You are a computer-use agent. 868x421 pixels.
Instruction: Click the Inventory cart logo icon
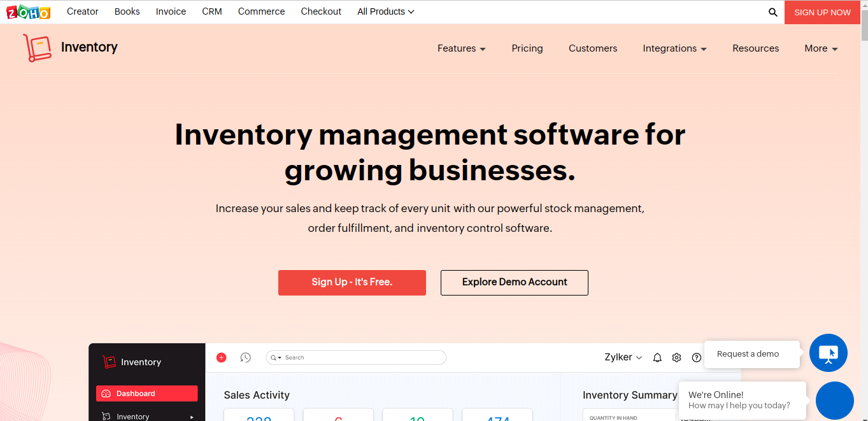tap(37, 48)
